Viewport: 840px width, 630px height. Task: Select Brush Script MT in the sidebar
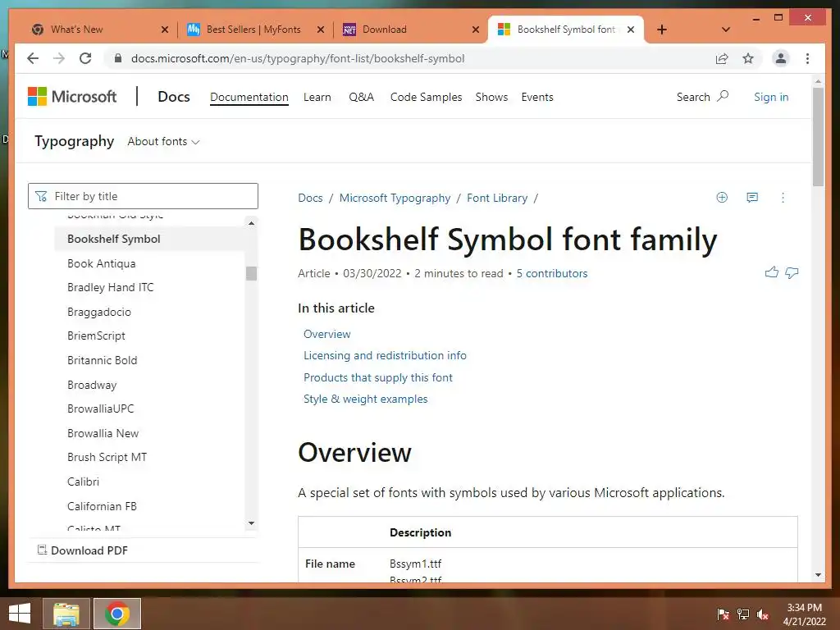coord(107,457)
